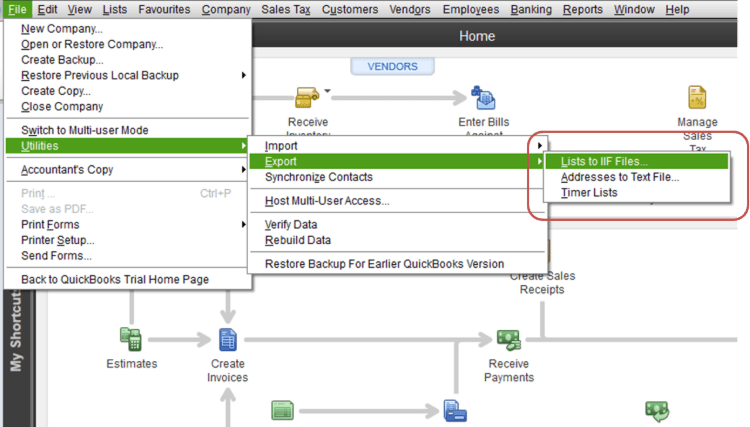This screenshot has width=750, height=427.
Task: Open the Vendors menu
Action: coord(409,9)
